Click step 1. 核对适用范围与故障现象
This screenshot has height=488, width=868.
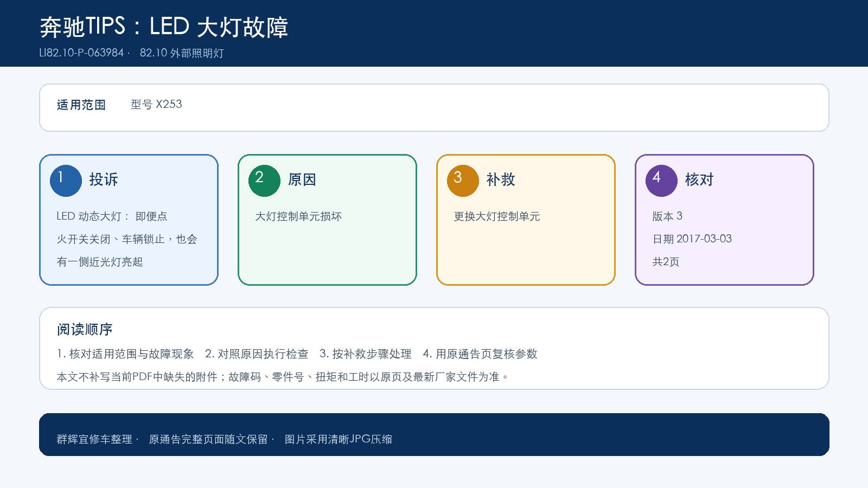[125, 354]
